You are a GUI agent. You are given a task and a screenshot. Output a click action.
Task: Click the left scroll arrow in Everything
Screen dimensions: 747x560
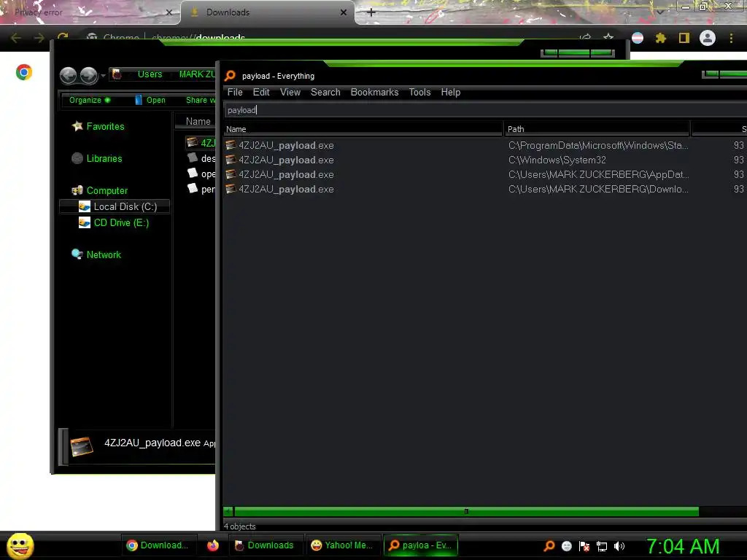(x=228, y=511)
